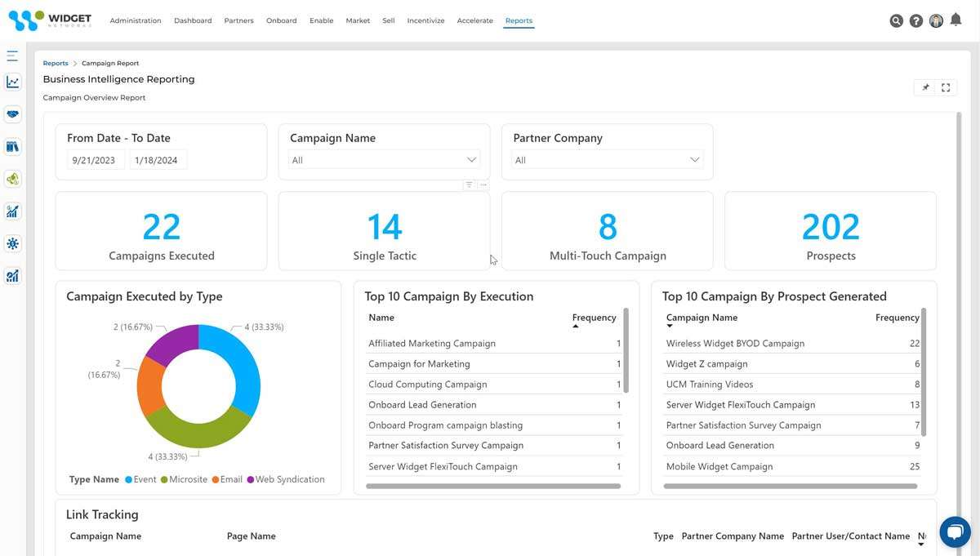
Task: Click the user profile avatar icon
Action: (x=936, y=20)
